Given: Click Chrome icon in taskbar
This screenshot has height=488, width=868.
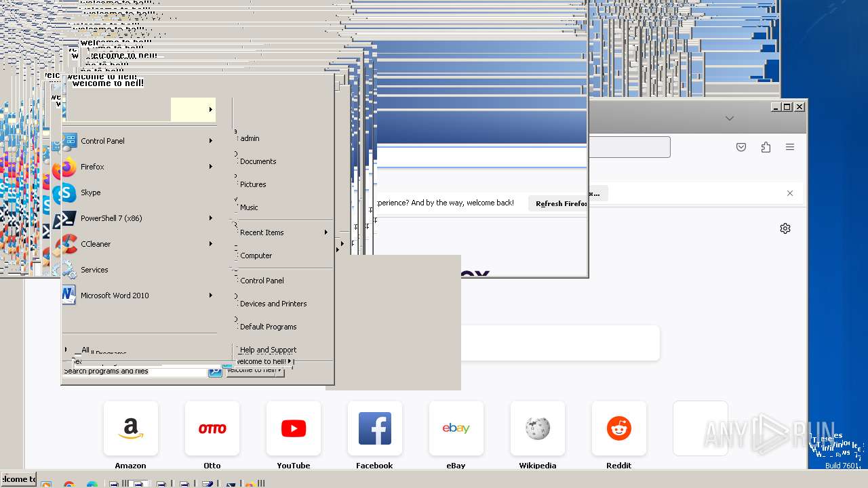Looking at the screenshot, I should pyautogui.click(x=68, y=485).
